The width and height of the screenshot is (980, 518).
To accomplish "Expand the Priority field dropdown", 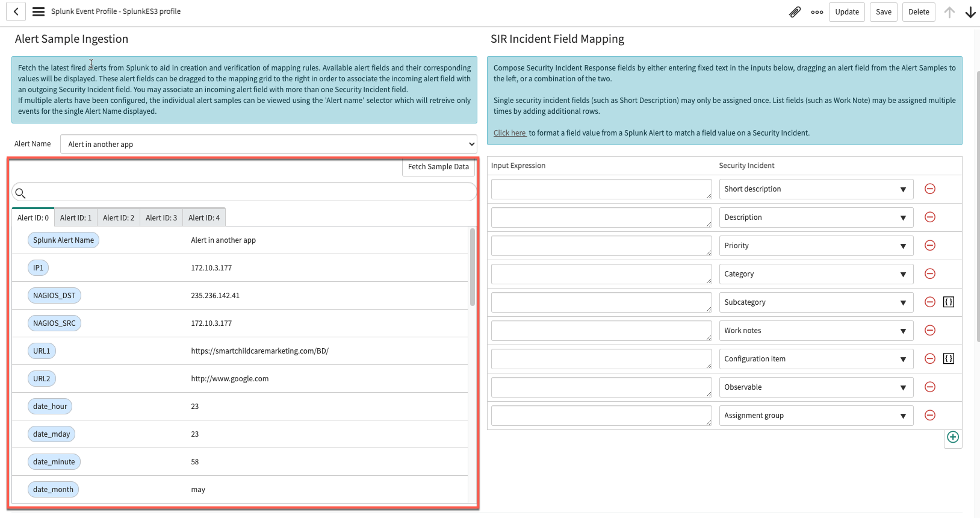I will 816,246.
